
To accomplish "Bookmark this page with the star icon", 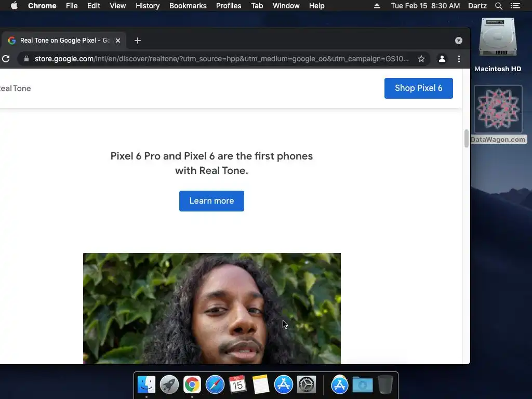I will [x=421, y=59].
